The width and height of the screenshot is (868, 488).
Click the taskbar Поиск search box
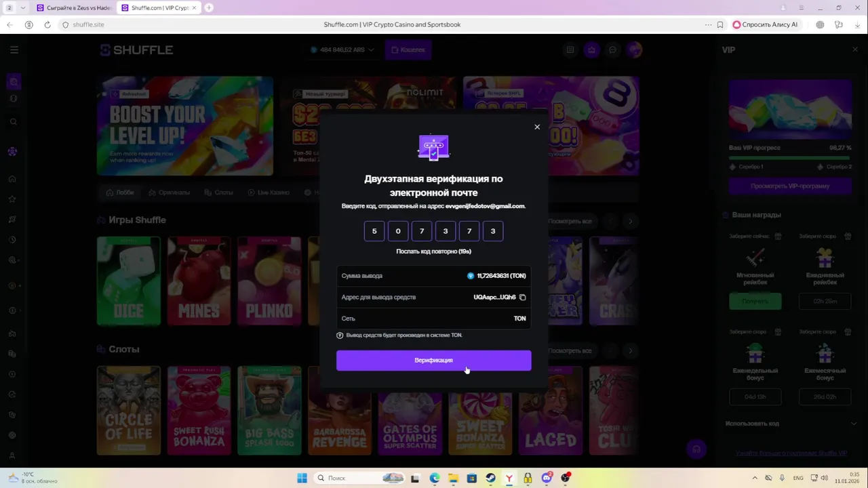pyautogui.click(x=359, y=478)
